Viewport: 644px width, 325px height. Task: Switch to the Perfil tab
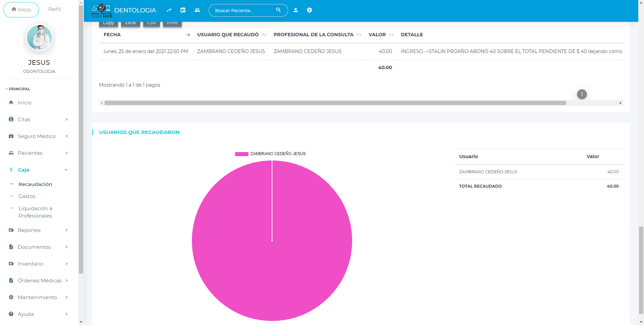(54, 9)
